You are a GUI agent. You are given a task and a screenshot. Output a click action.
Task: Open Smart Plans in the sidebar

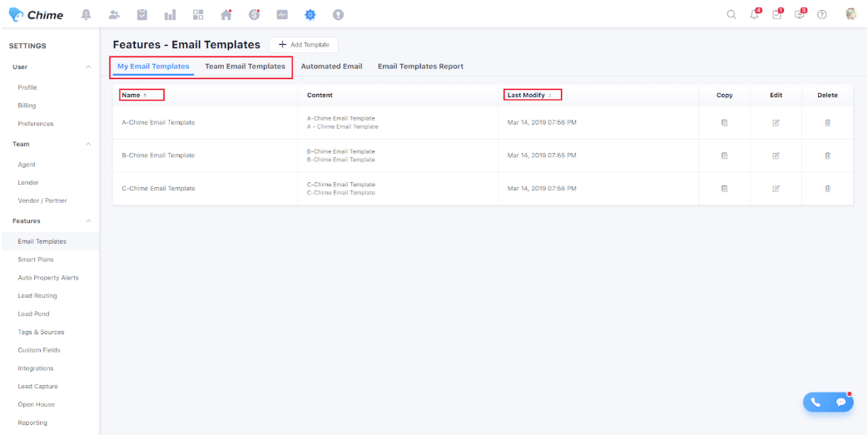point(36,260)
